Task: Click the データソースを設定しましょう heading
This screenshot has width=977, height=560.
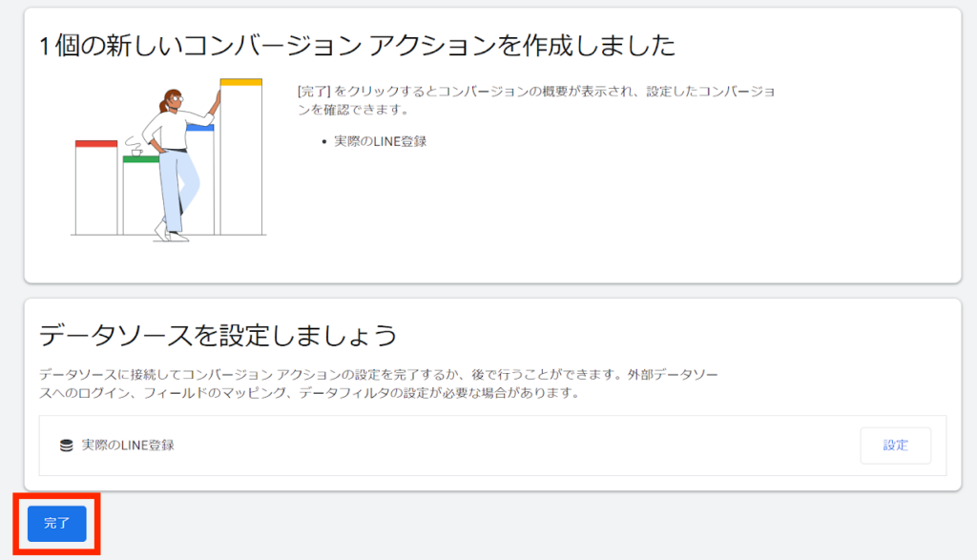Action: tap(218, 336)
